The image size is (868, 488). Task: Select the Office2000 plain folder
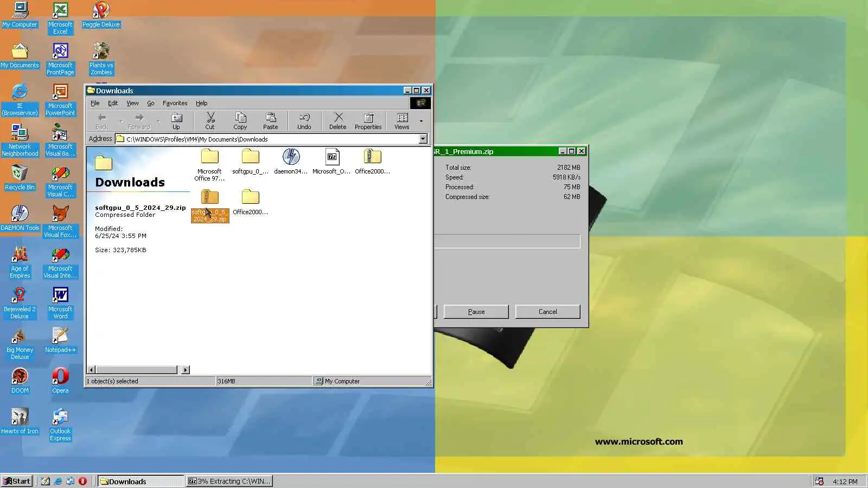point(250,202)
